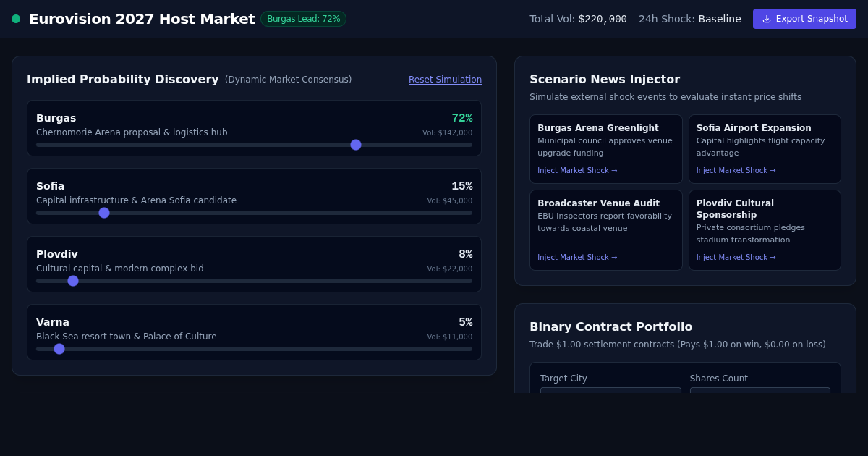Adjust the Plovdiv probability slider handle

click(73, 281)
